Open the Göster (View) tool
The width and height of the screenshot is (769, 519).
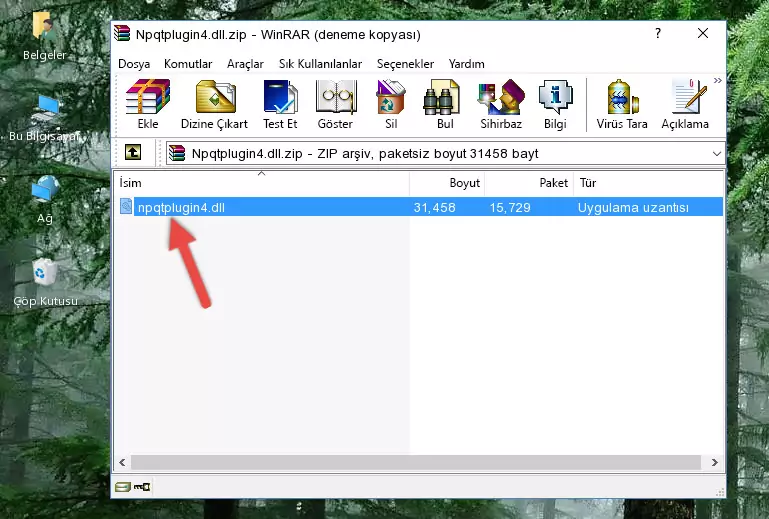click(x=335, y=104)
